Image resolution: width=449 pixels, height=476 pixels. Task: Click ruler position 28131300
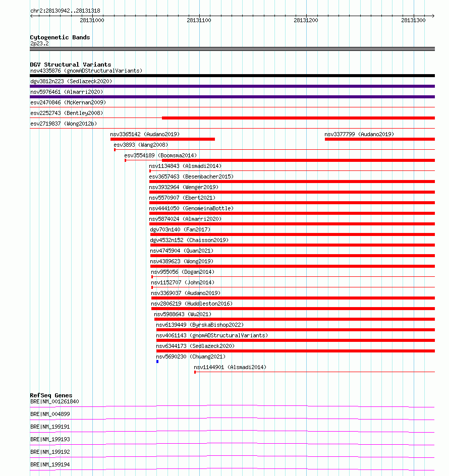[413, 20]
